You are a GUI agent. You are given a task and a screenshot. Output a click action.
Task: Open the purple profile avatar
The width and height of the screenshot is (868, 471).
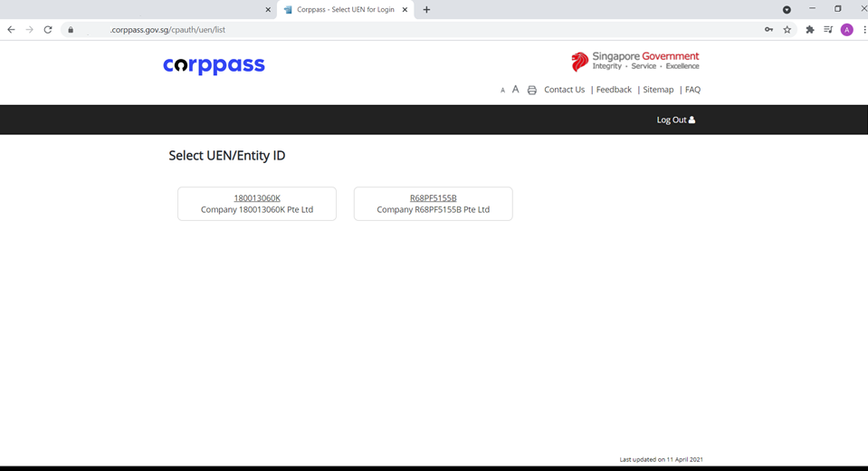[x=847, y=30]
